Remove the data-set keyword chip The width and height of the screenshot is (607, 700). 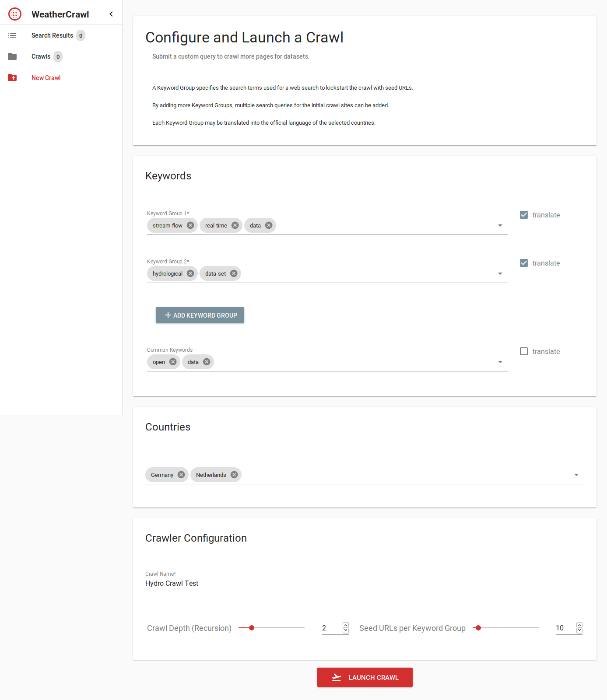click(x=234, y=273)
